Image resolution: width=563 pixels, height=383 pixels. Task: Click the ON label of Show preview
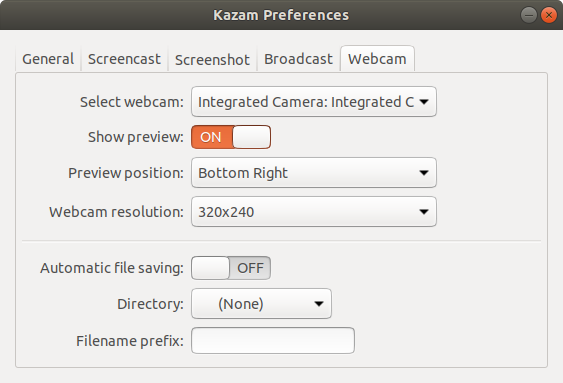[x=211, y=137]
